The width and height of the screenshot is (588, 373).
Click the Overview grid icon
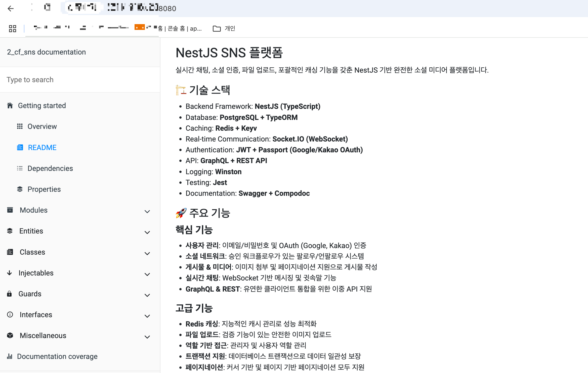click(20, 126)
